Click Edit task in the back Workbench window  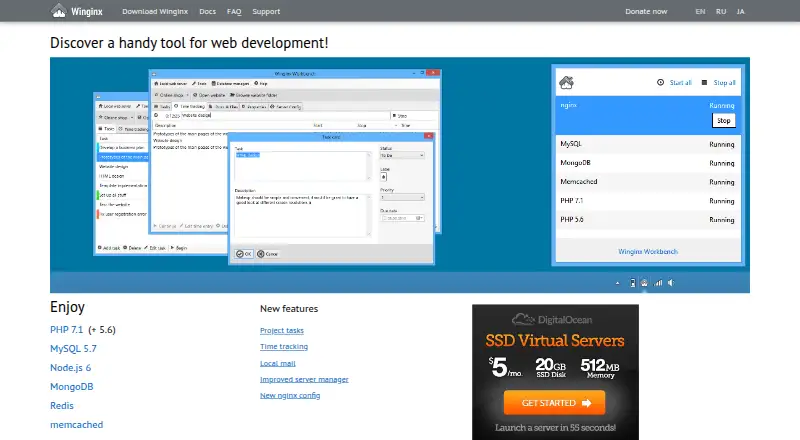coord(155,248)
